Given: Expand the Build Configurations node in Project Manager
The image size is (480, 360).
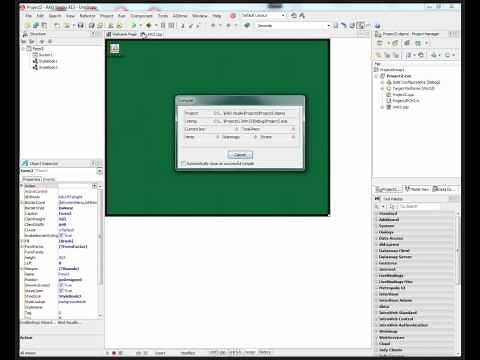Looking at the screenshot, I should [x=382, y=82].
